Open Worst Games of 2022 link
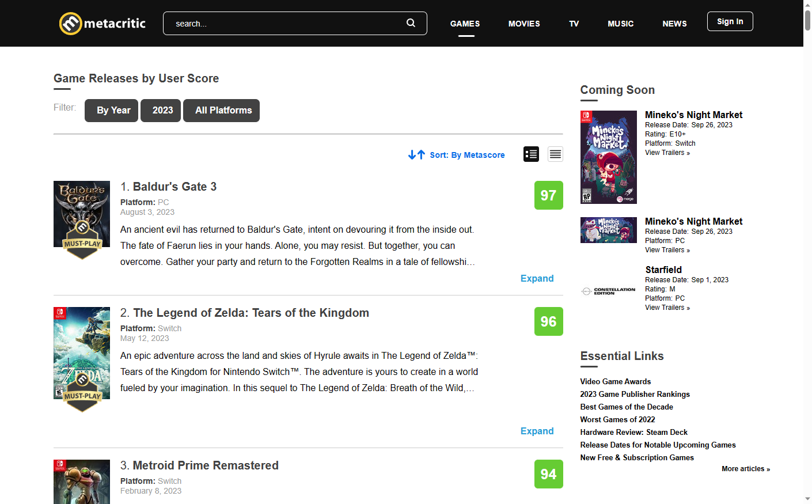 coord(617,419)
